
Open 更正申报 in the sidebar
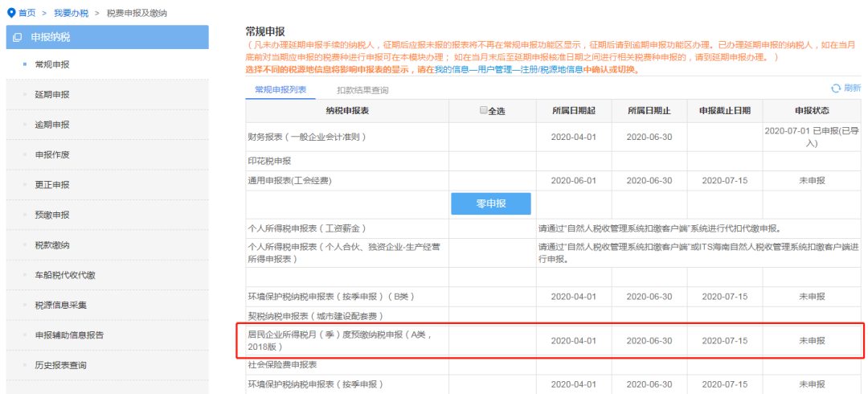52,184
